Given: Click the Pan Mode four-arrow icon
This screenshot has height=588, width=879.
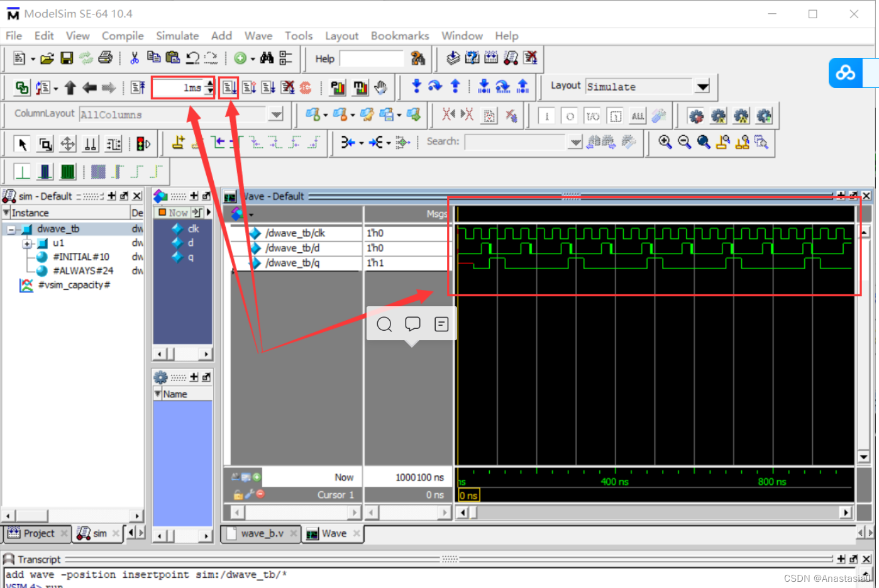Looking at the screenshot, I should (68, 144).
